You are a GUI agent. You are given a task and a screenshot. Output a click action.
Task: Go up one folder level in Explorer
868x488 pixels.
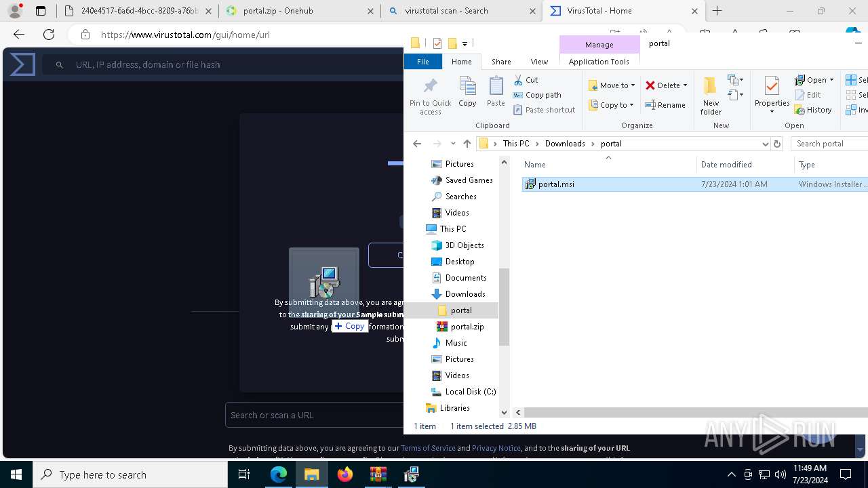pyautogui.click(x=467, y=144)
